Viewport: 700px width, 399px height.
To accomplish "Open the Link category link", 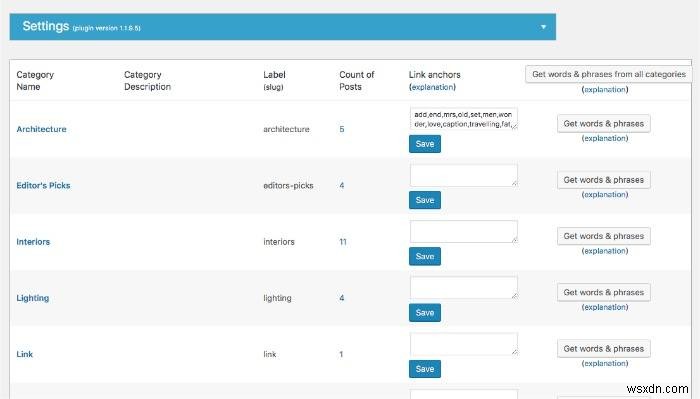I will pyautogui.click(x=25, y=354).
